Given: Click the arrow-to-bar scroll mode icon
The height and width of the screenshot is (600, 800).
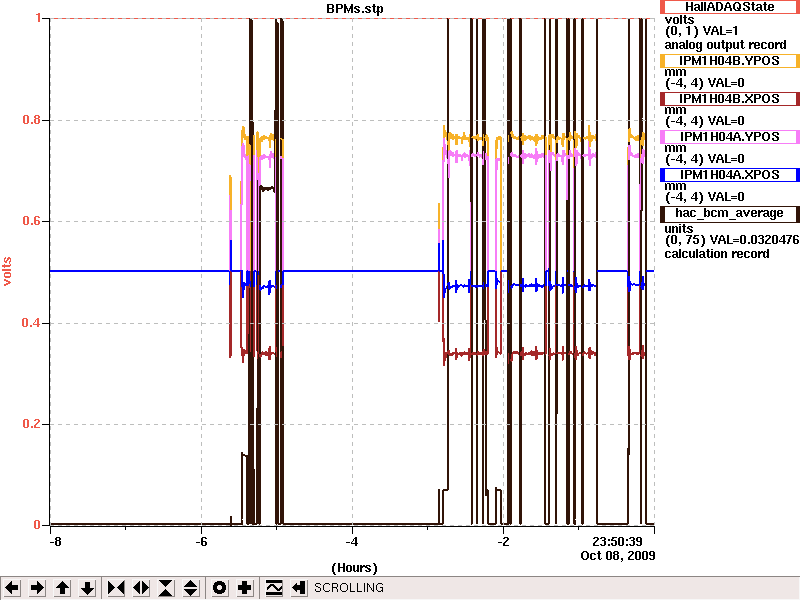Looking at the screenshot, I should (299, 588).
